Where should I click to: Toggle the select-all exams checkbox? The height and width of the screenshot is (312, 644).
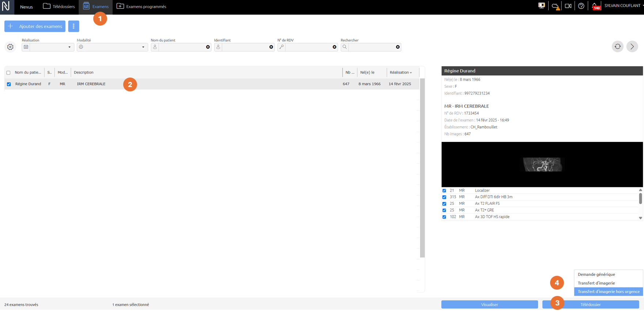(x=8, y=73)
